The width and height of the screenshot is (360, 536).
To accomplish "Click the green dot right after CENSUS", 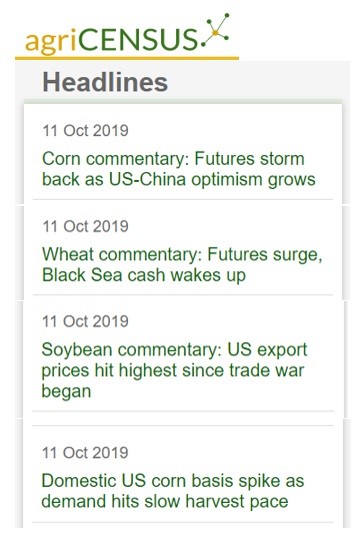I will click(x=203, y=44).
